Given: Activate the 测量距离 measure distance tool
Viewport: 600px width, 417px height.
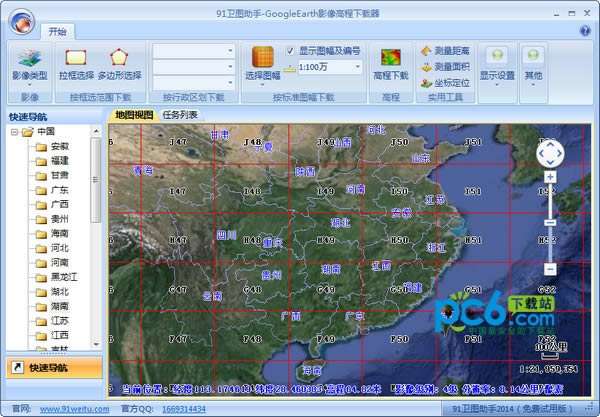Looking at the screenshot, I should 446,50.
